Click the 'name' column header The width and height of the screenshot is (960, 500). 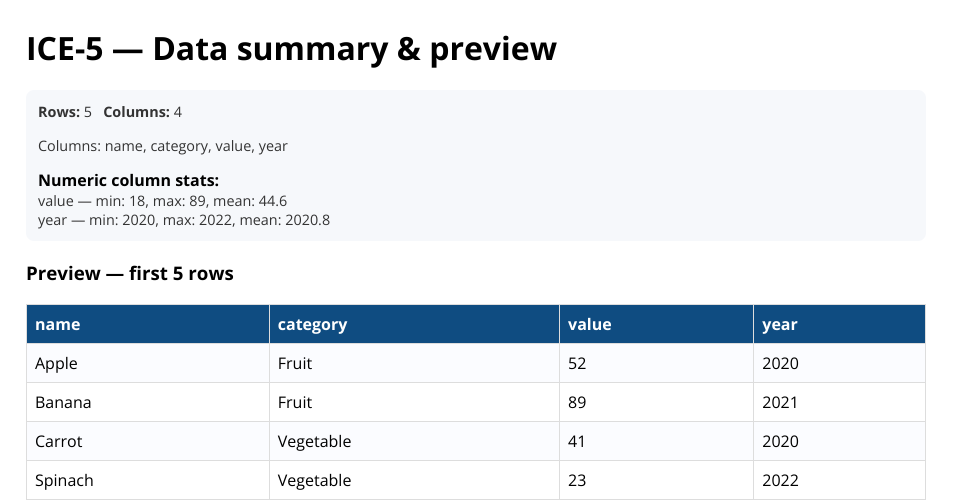[x=58, y=324]
